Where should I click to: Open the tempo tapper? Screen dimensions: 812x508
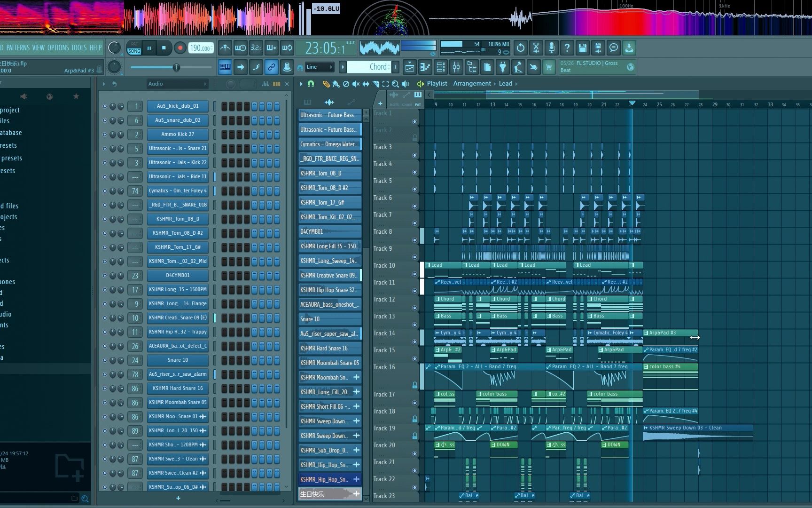point(518,67)
